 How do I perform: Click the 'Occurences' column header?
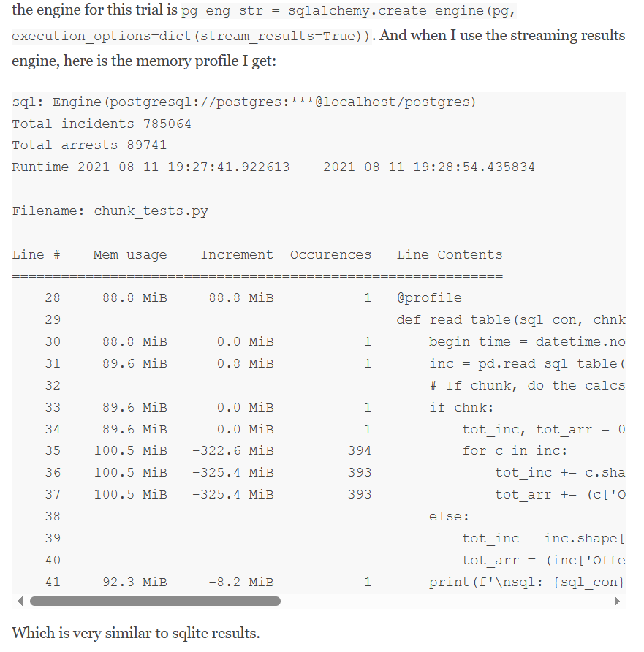click(330, 255)
